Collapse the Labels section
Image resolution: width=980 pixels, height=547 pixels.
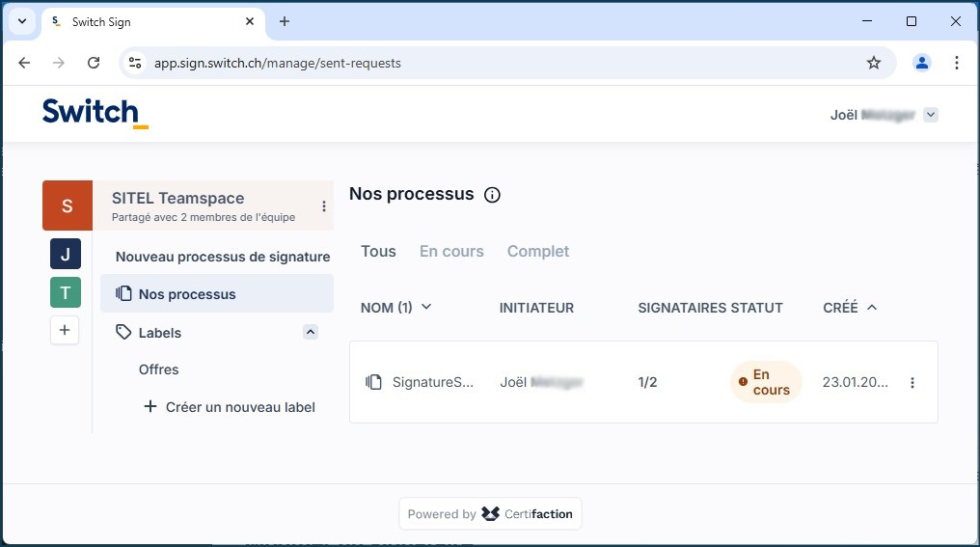[311, 332]
